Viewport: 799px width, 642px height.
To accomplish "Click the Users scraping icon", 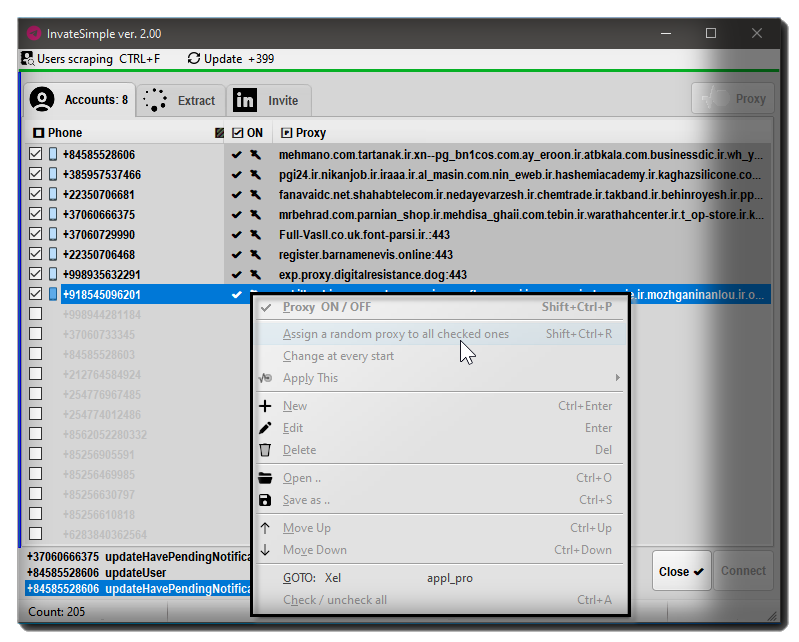I will click(28, 59).
